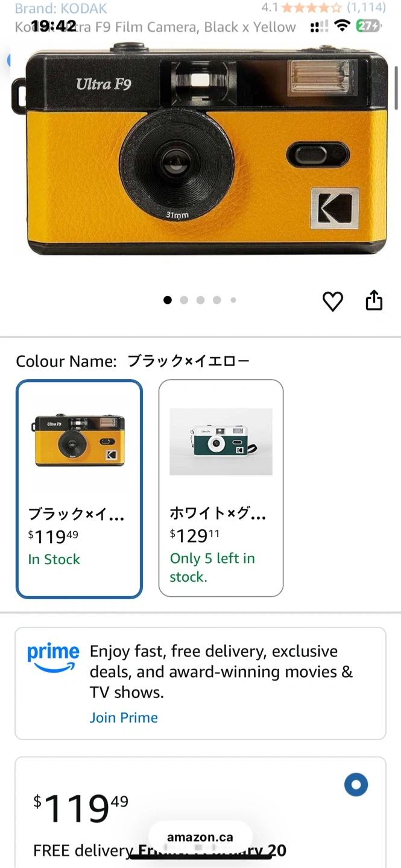Image resolution: width=401 pixels, height=868 pixels.
Task: Tap the heart wishlist icon
Action: (332, 301)
